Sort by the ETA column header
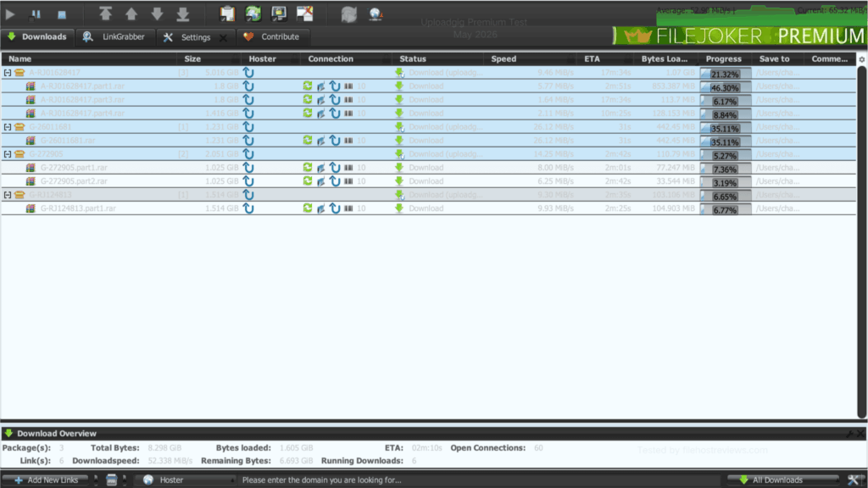The image size is (868, 488). 604,58
